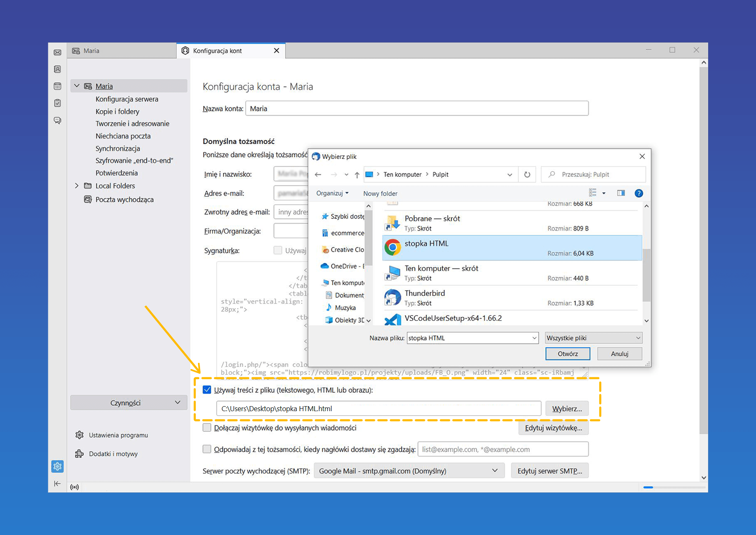756x535 pixels.
Task: Open Kopie i foldery settings
Action: (117, 111)
